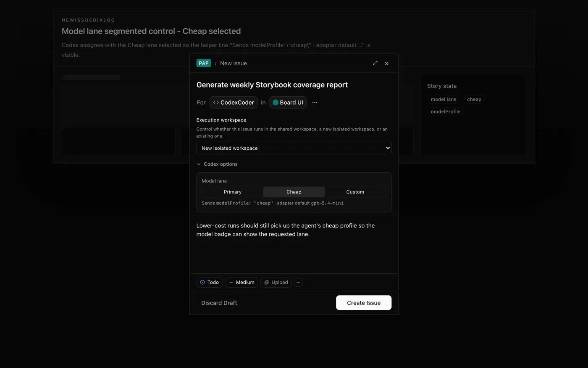Click the "New issue" breadcrumb text

(x=234, y=63)
